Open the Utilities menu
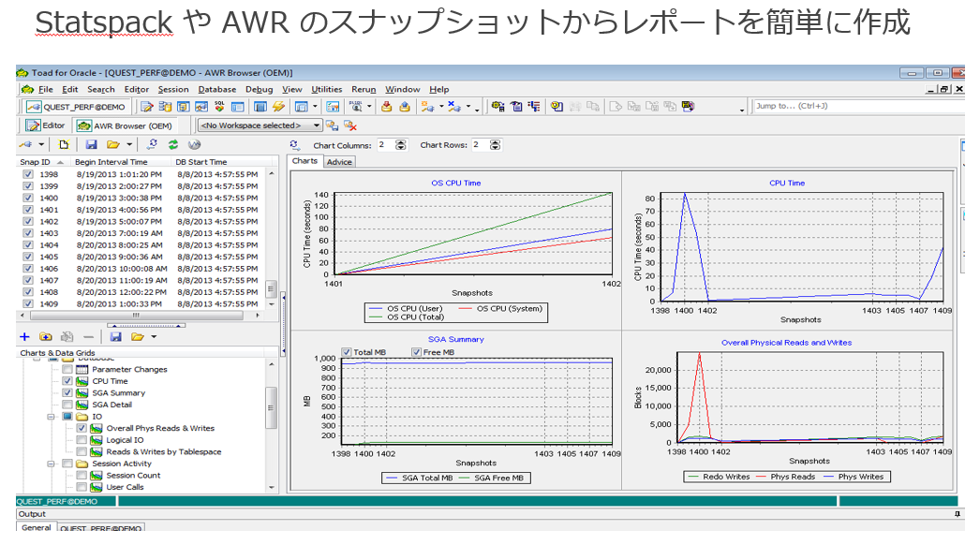Viewport: 980px width, 545px height. pyautogui.click(x=327, y=89)
